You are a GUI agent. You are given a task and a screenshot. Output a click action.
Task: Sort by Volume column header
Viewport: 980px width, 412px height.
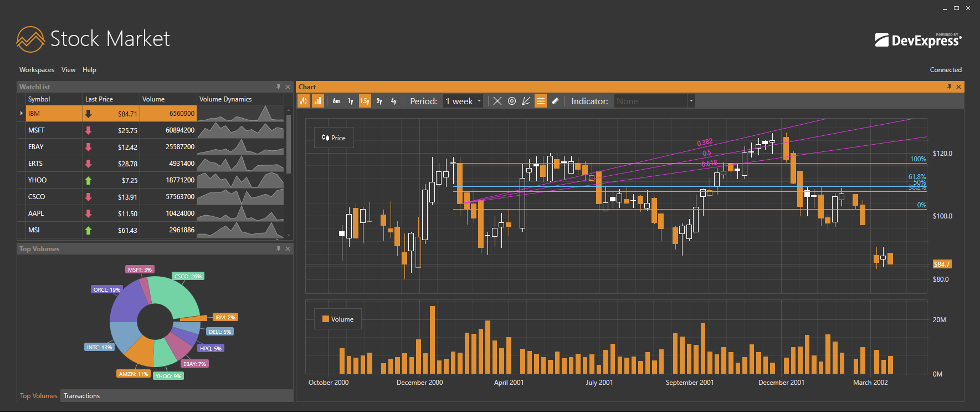tap(168, 99)
